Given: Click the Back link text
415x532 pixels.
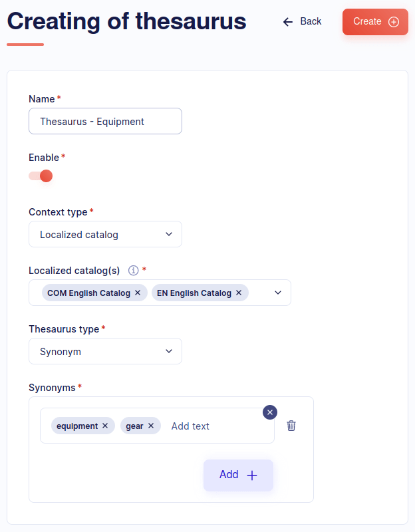Looking at the screenshot, I should (x=311, y=21).
